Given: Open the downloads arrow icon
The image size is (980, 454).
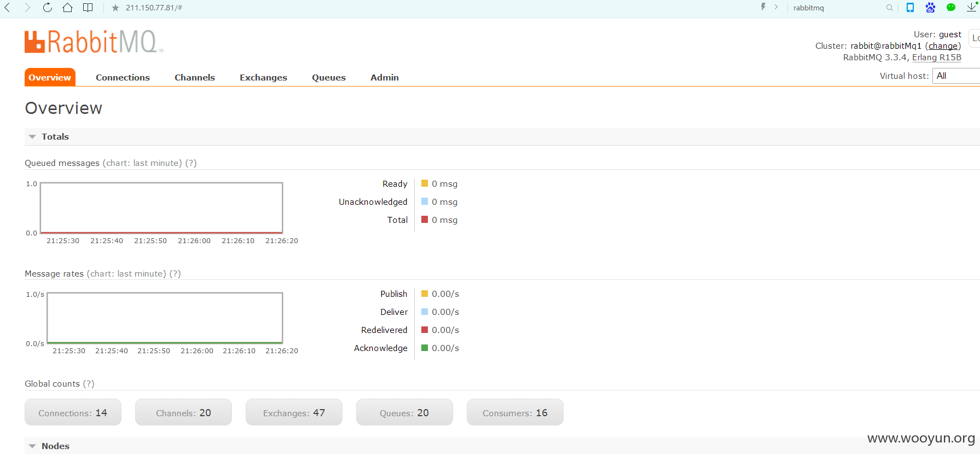Looking at the screenshot, I should (x=971, y=7).
